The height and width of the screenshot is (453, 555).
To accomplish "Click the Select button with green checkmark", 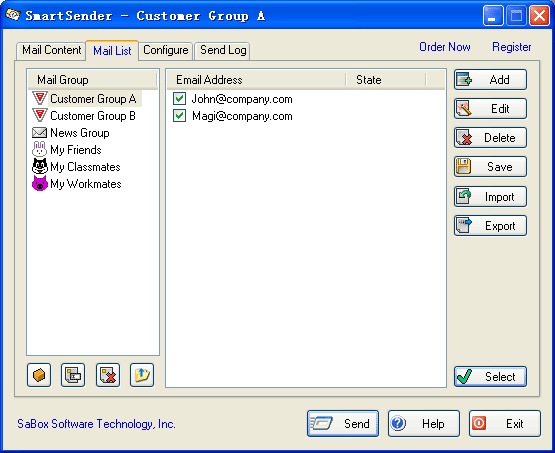I will (x=490, y=377).
